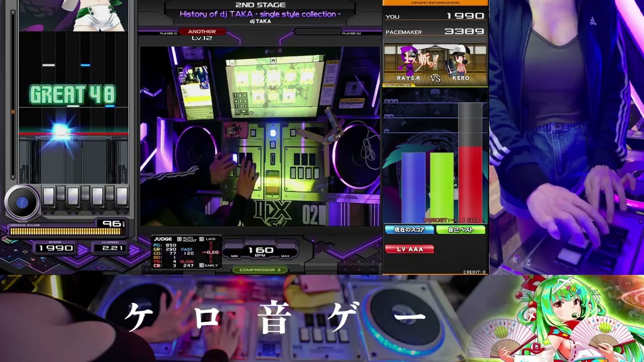
Task: Click the 160 BPM readout
Action: (x=261, y=250)
